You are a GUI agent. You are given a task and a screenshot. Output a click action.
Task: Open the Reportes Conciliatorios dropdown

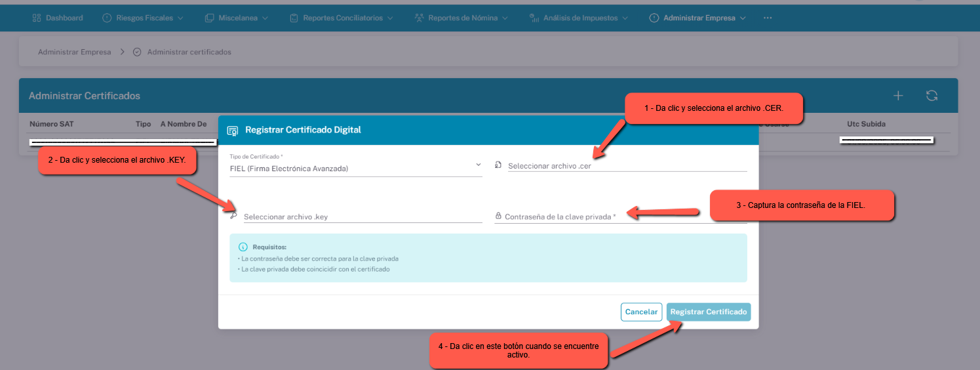coord(341,18)
